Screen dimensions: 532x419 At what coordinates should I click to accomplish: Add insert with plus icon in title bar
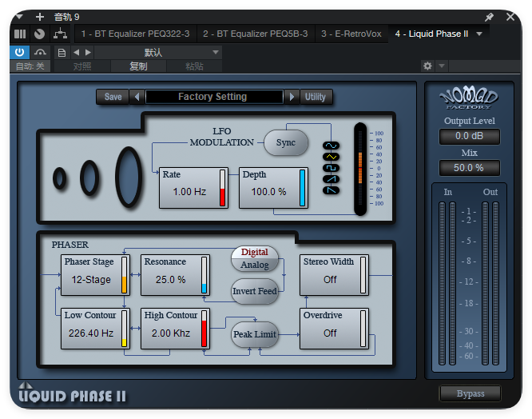40,17
